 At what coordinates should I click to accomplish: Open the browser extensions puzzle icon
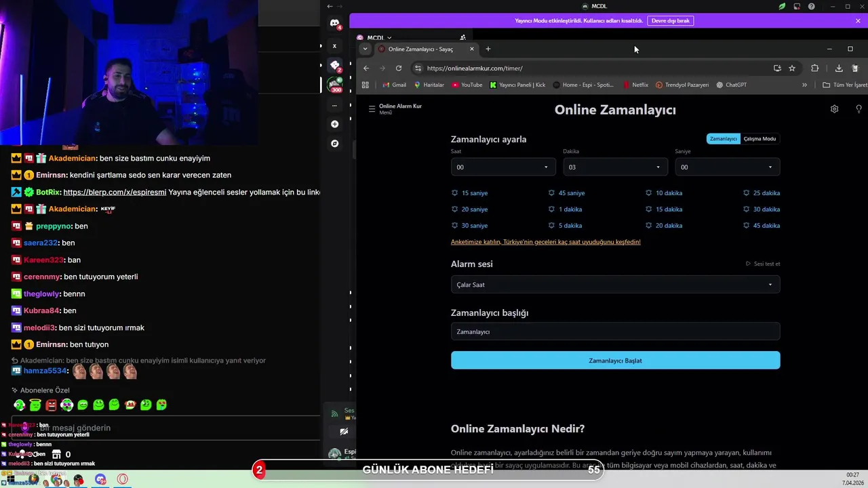point(815,68)
